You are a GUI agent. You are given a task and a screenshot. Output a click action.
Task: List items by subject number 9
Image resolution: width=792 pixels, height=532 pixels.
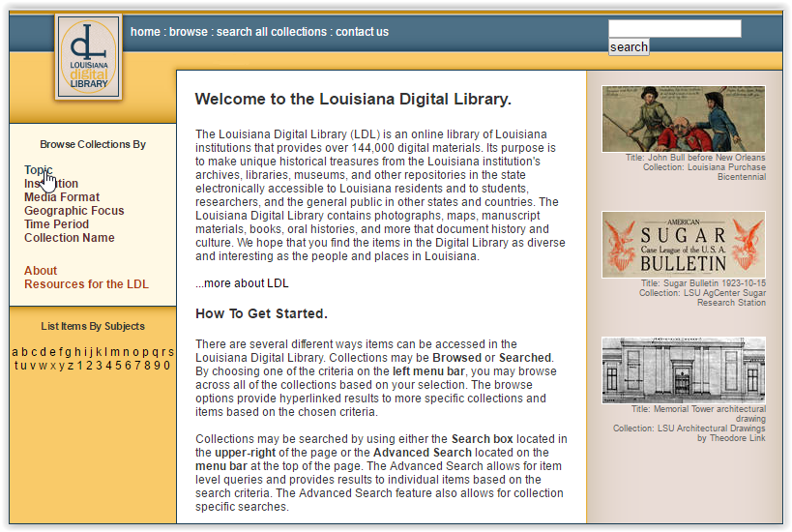pos(157,366)
